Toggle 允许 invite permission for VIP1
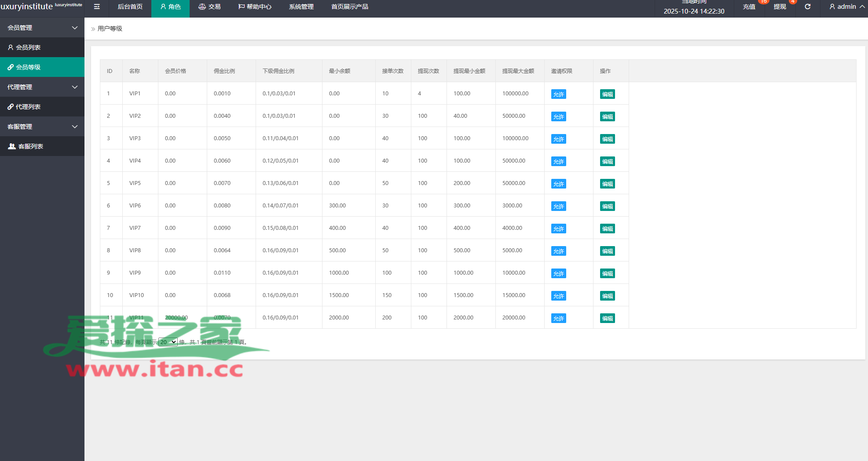This screenshot has height=461, width=868. click(558, 94)
